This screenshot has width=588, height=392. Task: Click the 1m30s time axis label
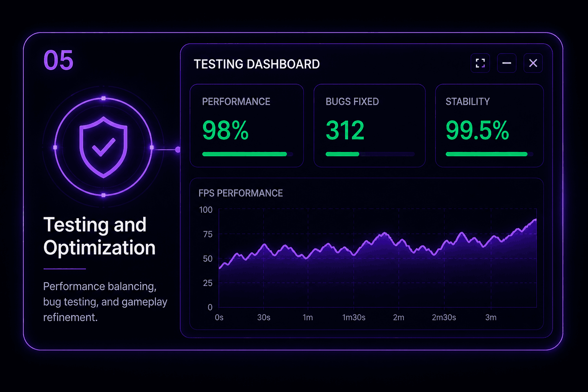354,317
